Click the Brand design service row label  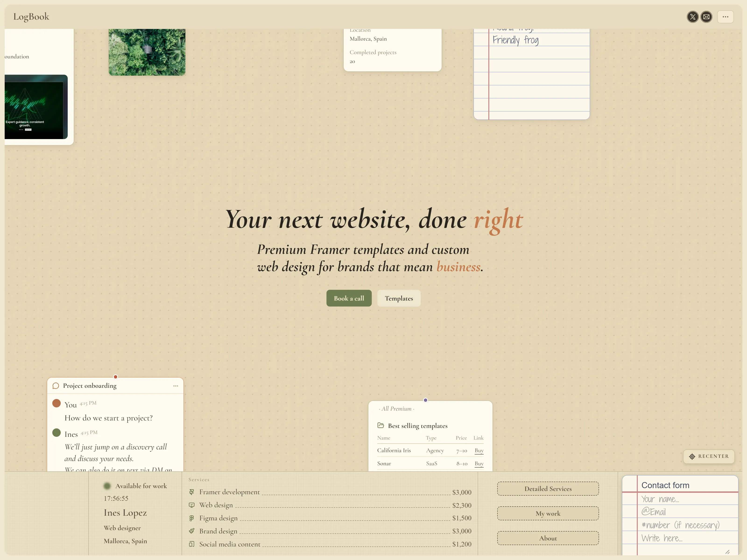218,531
